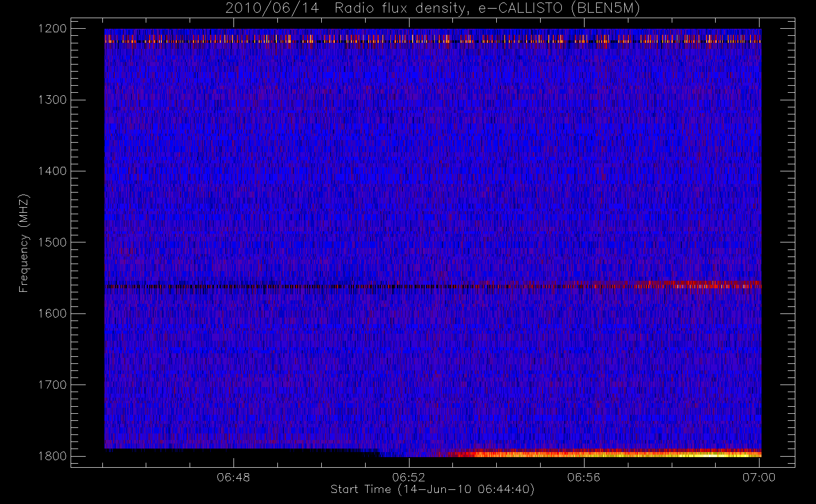Click the 07:00 time tick label

tap(759, 477)
